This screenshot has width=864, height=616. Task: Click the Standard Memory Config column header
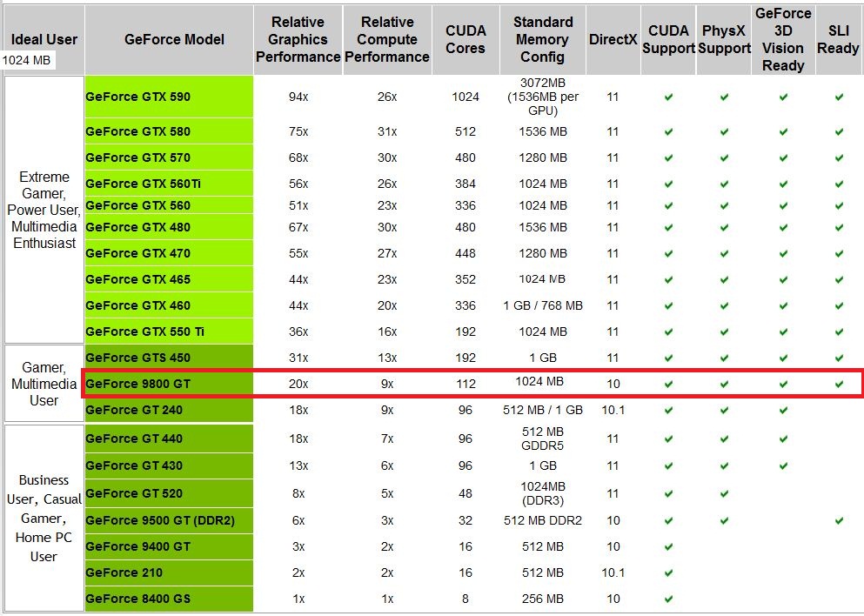point(543,39)
